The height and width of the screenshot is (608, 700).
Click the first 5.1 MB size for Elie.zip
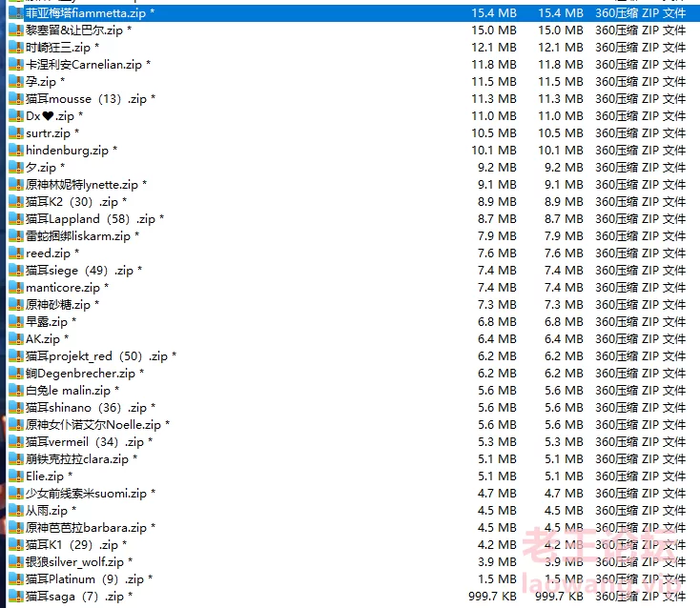497,476
